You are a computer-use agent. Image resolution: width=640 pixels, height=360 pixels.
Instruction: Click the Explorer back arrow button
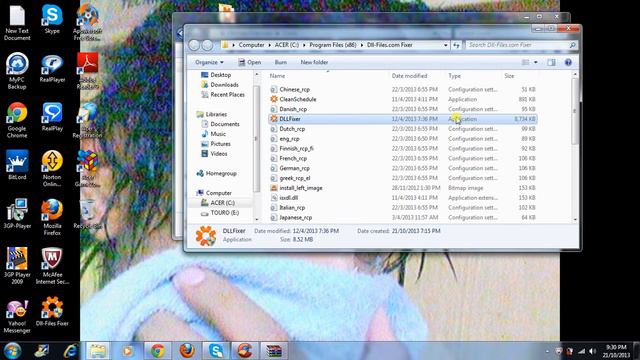coord(194,45)
